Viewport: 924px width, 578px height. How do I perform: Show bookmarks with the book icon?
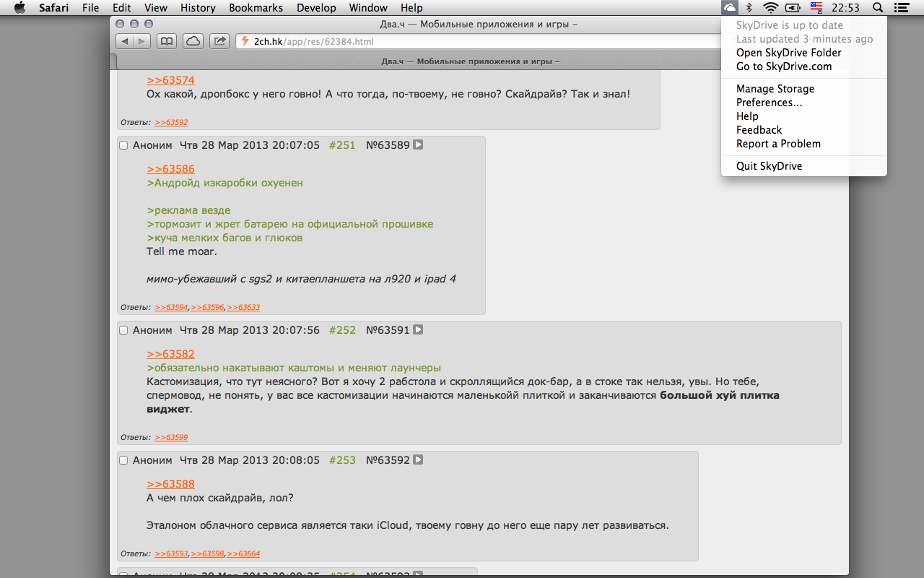tap(167, 41)
